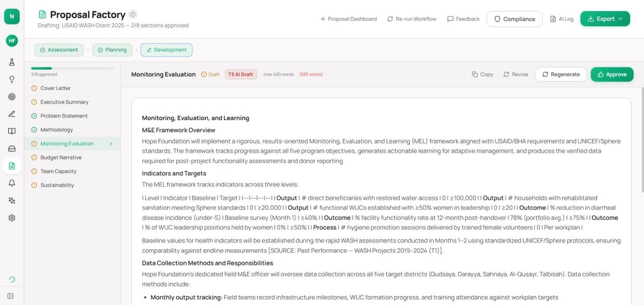Click the 'max 400 words' limit label
Screen dimensions: 644x305
click(279, 75)
